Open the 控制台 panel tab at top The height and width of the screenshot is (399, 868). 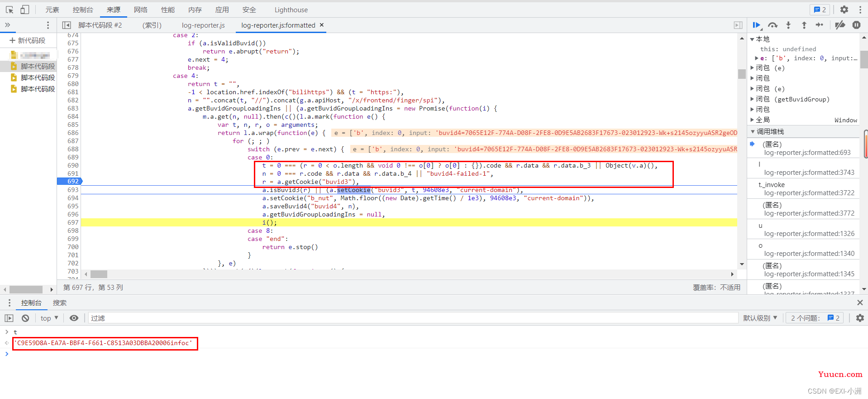point(83,10)
